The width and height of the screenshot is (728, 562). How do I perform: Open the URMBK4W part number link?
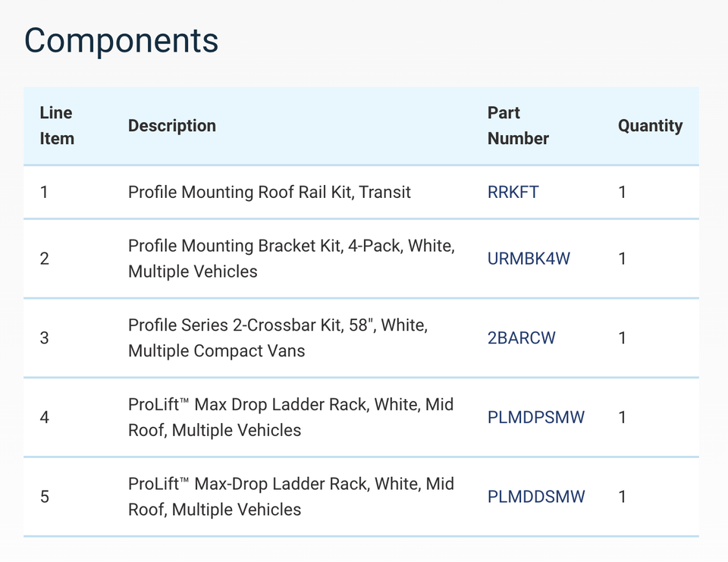(529, 259)
